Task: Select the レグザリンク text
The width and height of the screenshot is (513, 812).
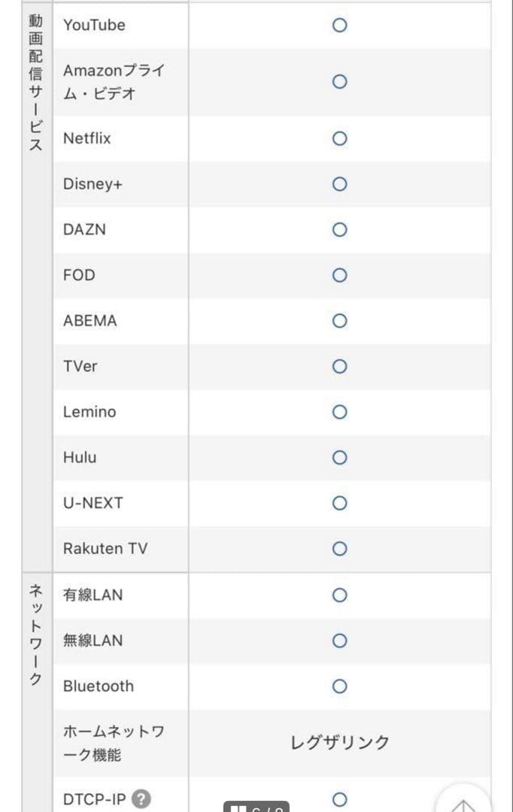Action: click(340, 743)
